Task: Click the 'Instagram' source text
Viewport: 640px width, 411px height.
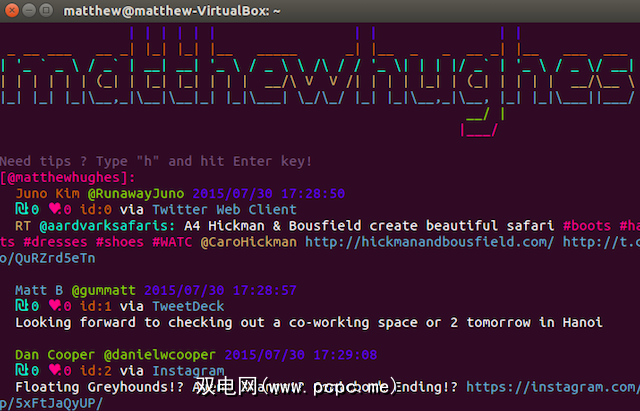Action: pos(188,371)
